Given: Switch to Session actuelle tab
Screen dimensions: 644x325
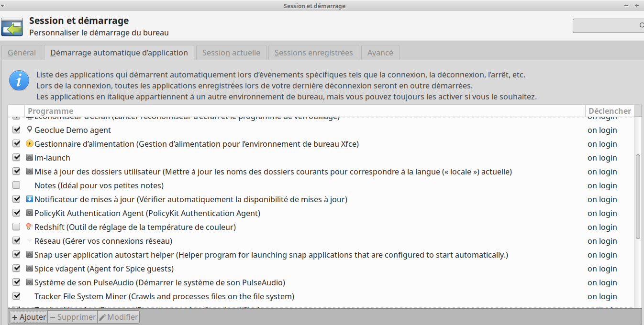Looking at the screenshot, I should 231,53.
